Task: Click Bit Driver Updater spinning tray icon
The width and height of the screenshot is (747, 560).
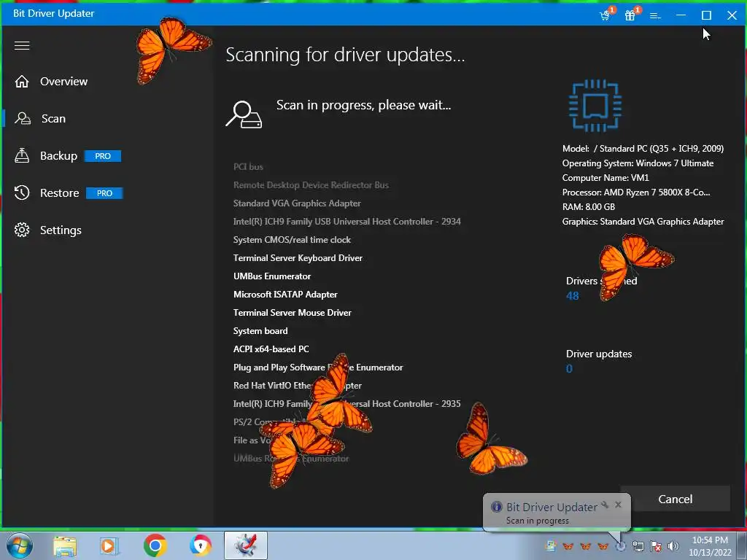Action: click(x=620, y=546)
